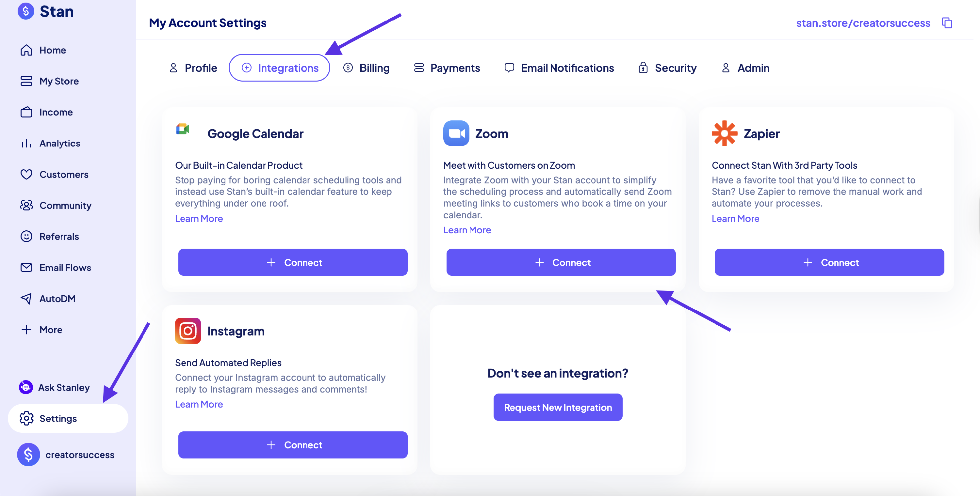This screenshot has width=980, height=496.
Task: Open Ask Stanley assistant icon
Action: coord(26,387)
